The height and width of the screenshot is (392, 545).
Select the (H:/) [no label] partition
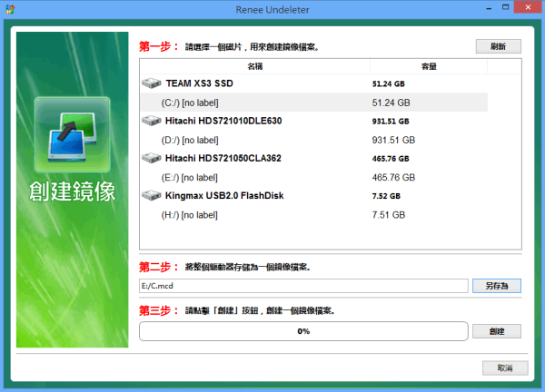[314, 215]
